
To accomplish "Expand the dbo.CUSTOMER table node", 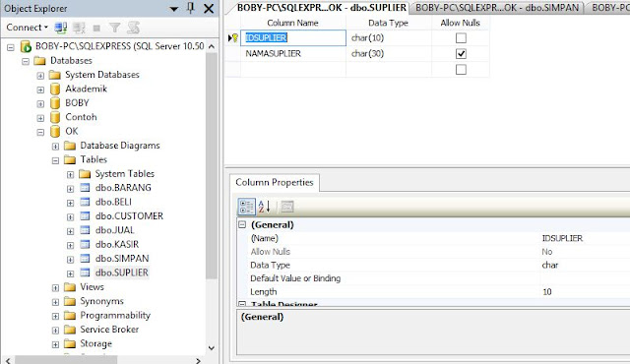I will click(70, 217).
